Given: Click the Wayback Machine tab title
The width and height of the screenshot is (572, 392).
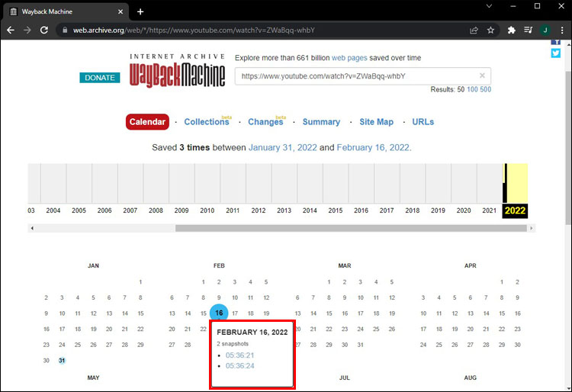Looking at the screenshot, I should 47,11.
